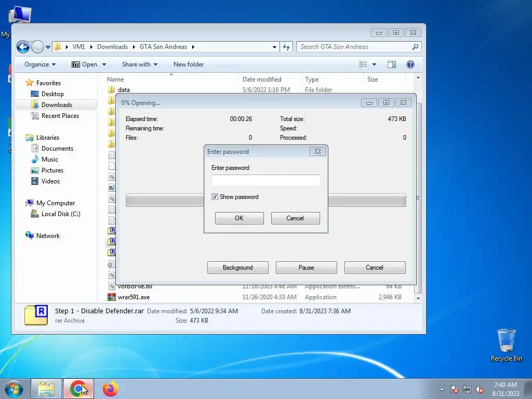Click the Back navigation arrow in Explorer
Viewport: 532px width, 399px height.
[x=23, y=47]
